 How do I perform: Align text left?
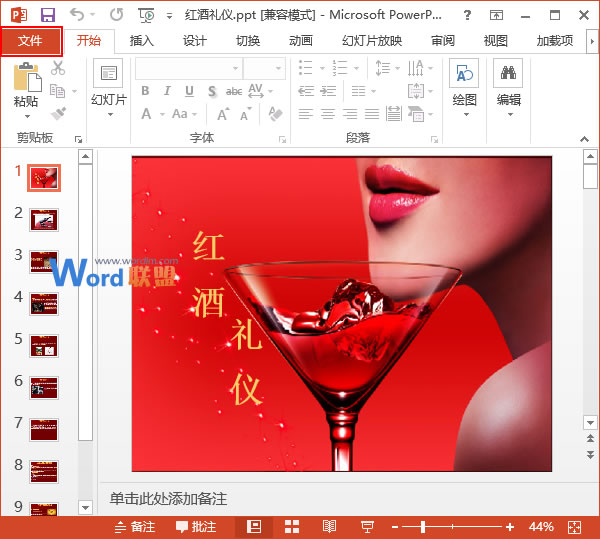tap(306, 114)
